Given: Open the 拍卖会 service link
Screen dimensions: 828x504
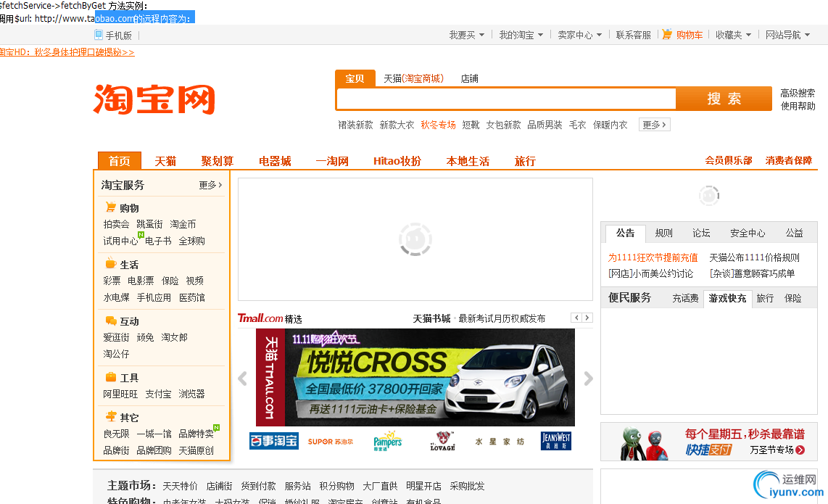Looking at the screenshot, I should tap(116, 224).
